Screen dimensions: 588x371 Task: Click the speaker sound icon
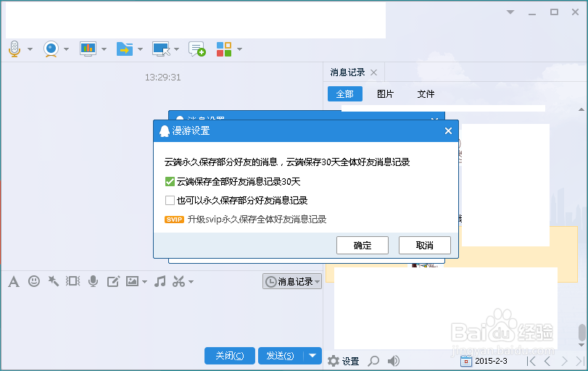click(x=394, y=362)
